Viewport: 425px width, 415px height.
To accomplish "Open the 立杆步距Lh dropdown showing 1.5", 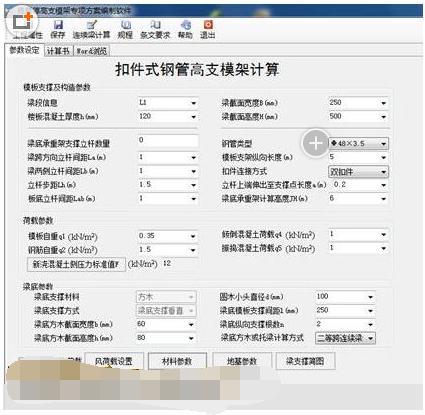I will point(168,185).
